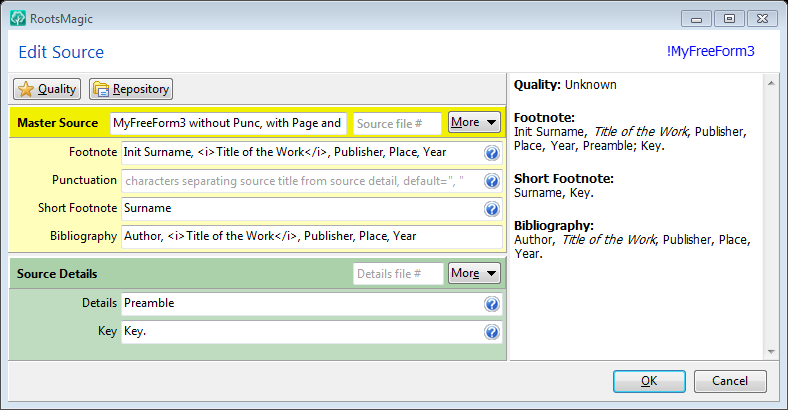Viewport: 788px width, 410px height.
Task: Click the RootsMagic app icon in title bar
Action: tap(18, 19)
